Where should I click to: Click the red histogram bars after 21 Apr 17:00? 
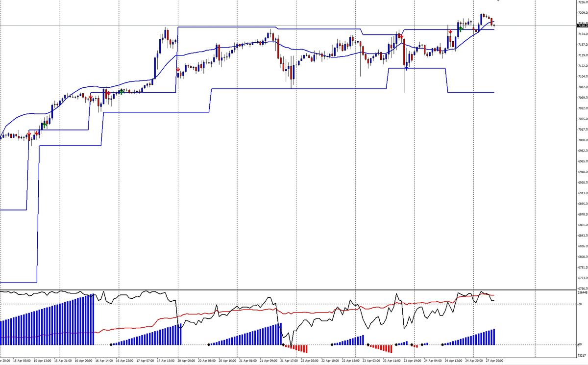pyautogui.click(x=297, y=347)
